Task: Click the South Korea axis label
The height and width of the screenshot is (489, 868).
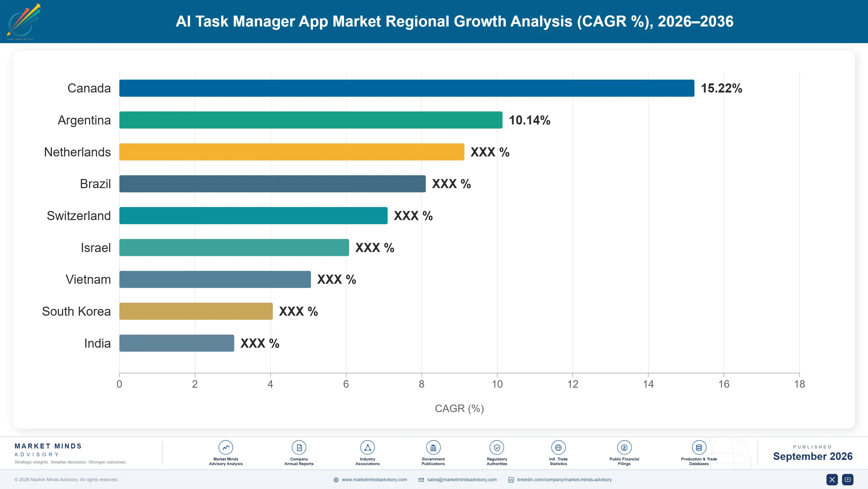Action: tap(76, 311)
